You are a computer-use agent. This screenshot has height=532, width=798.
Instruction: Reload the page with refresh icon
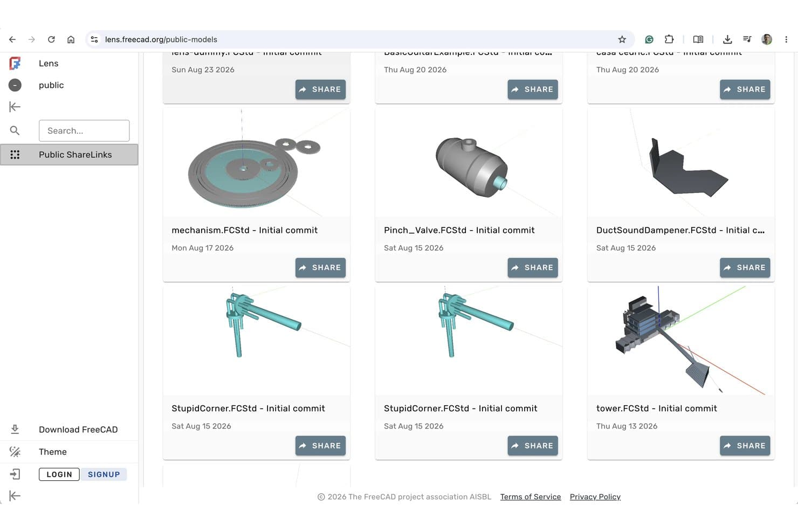51,39
